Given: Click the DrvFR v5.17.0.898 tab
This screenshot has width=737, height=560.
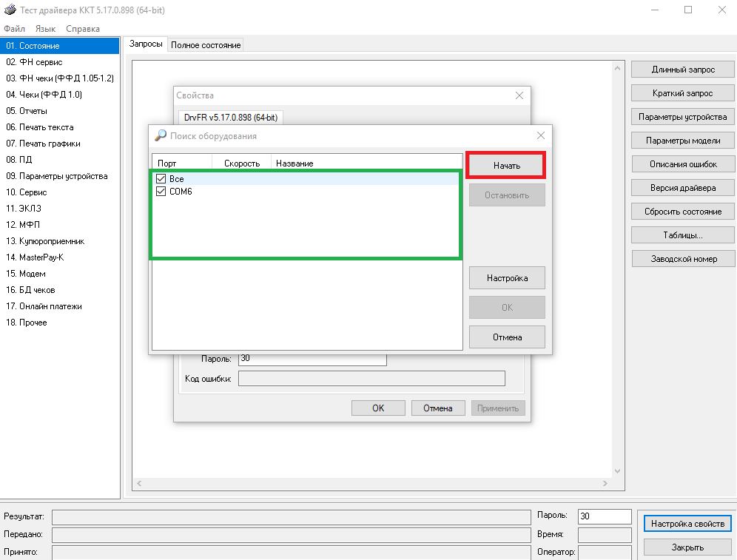Looking at the screenshot, I should point(229,117).
